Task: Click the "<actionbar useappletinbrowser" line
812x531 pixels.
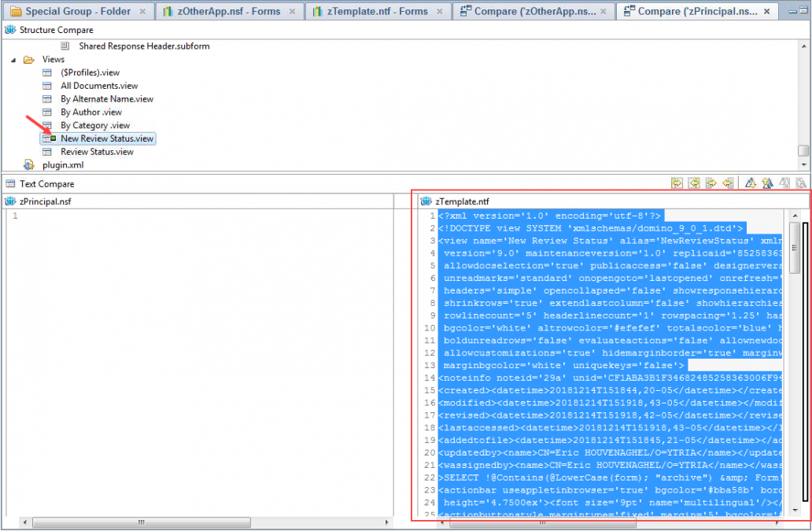Action: (x=610, y=490)
